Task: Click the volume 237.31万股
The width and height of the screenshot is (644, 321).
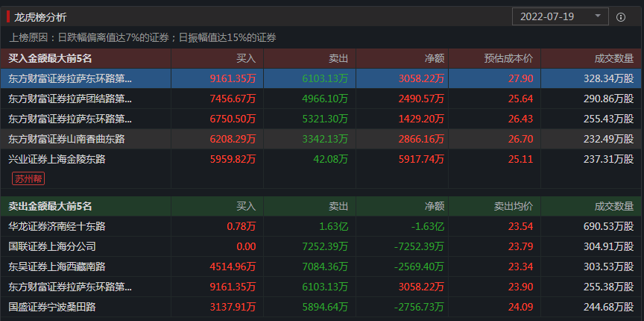Action: tap(609, 159)
